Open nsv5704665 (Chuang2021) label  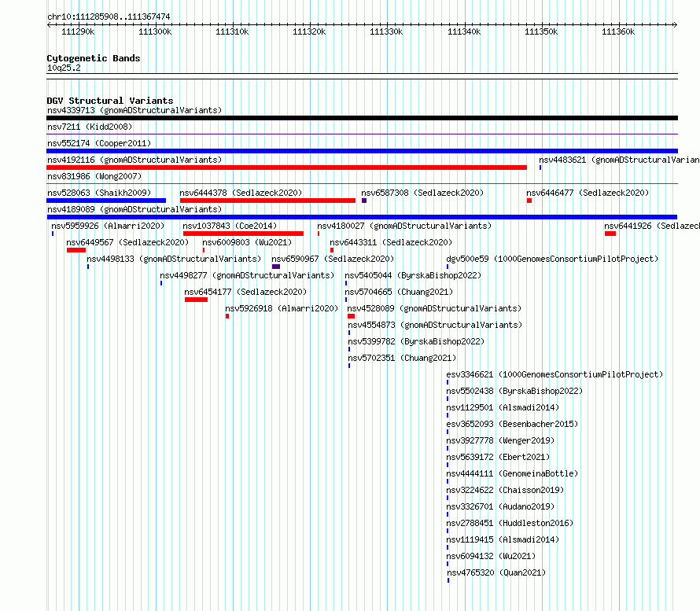[x=399, y=292]
